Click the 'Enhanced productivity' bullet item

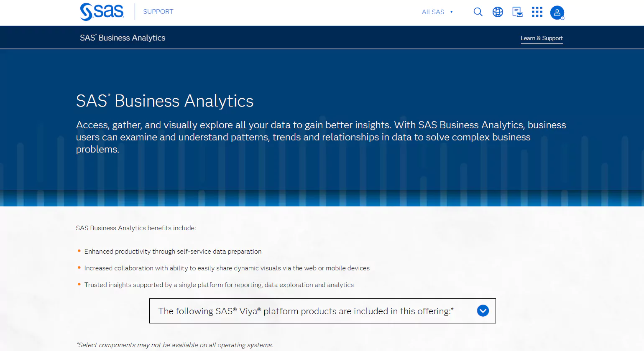pos(173,252)
